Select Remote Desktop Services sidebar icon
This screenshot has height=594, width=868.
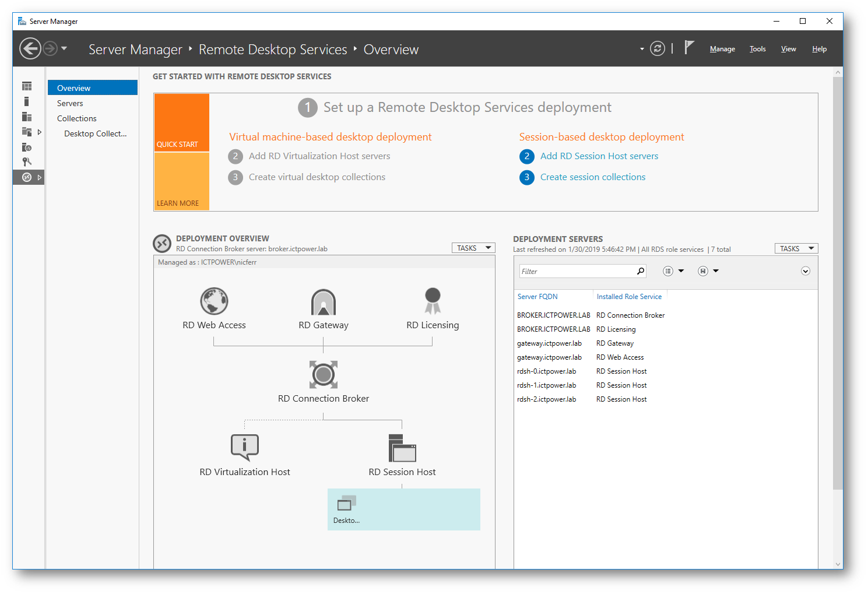[27, 177]
